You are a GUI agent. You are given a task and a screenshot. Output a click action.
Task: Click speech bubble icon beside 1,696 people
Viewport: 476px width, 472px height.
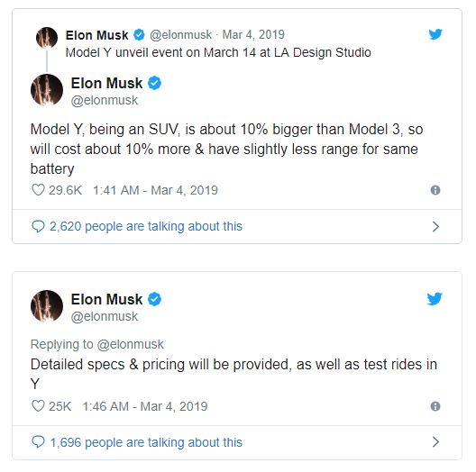pos(38,442)
